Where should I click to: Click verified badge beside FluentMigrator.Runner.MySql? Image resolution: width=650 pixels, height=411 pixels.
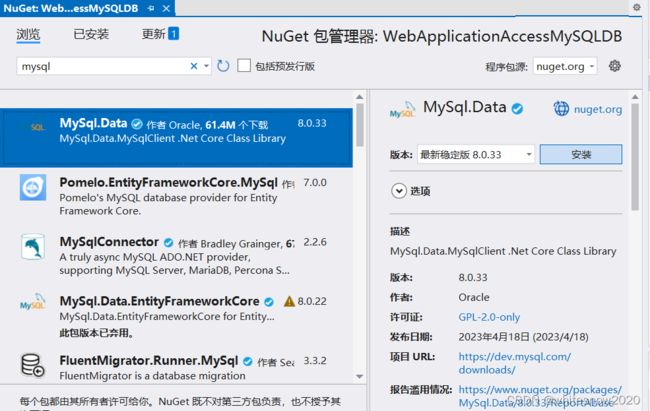tap(248, 362)
